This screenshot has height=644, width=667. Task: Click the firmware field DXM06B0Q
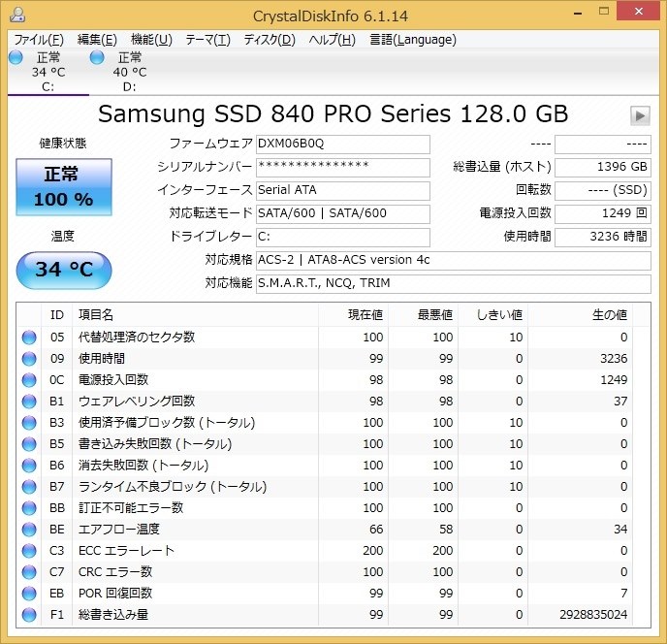(x=343, y=145)
